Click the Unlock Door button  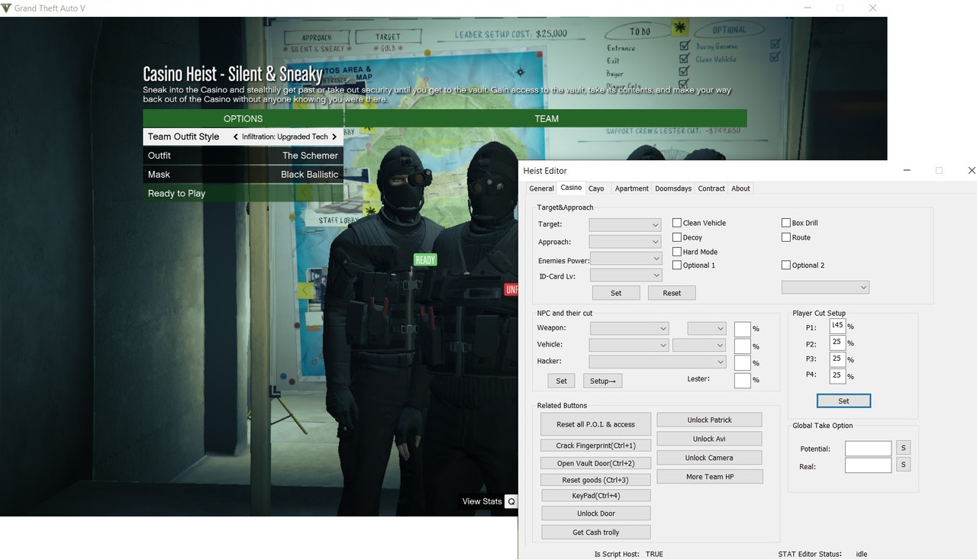(x=596, y=513)
